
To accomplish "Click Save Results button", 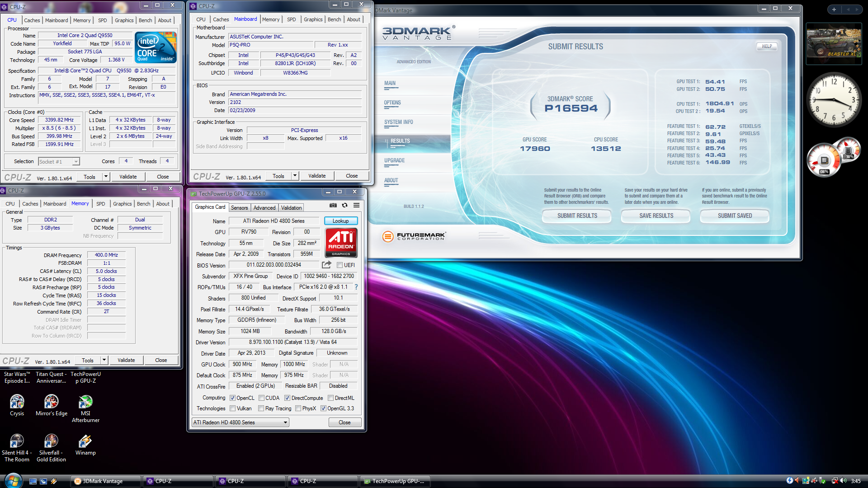I will [656, 216].
